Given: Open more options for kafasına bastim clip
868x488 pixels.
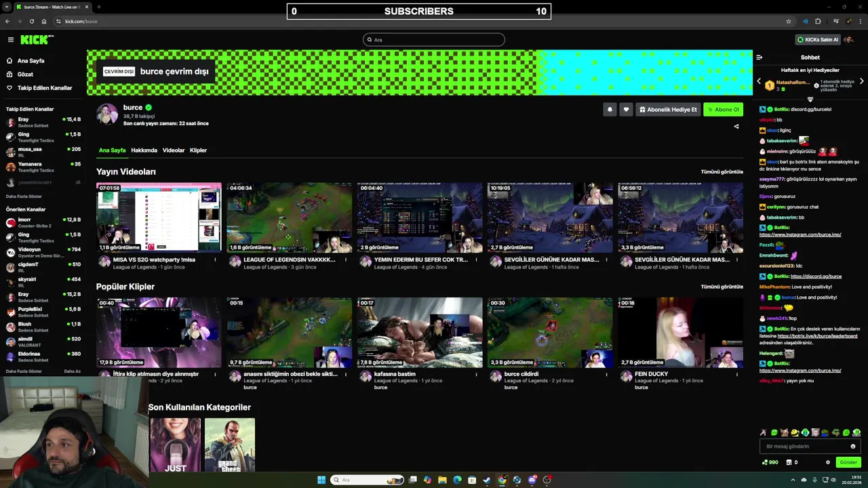Looking at the screenshot, I should coord(476,374).
